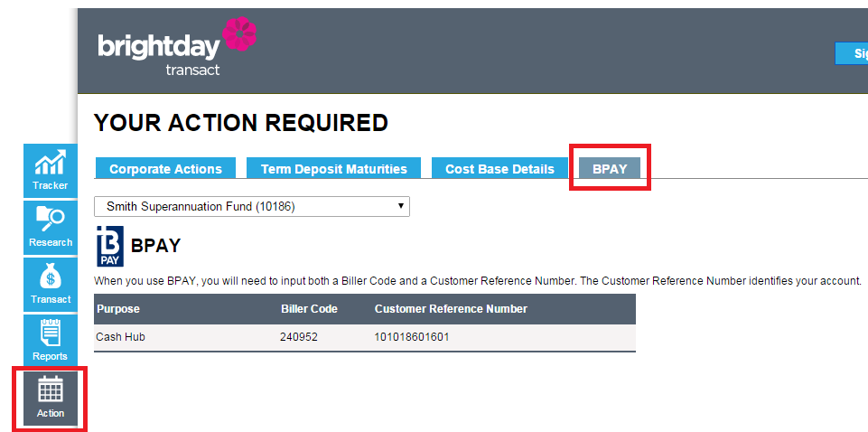This screenshot has height=432, width=868.
Task: Click the Purpose column header
Action: pyautogui.click(x=118, y=309)
